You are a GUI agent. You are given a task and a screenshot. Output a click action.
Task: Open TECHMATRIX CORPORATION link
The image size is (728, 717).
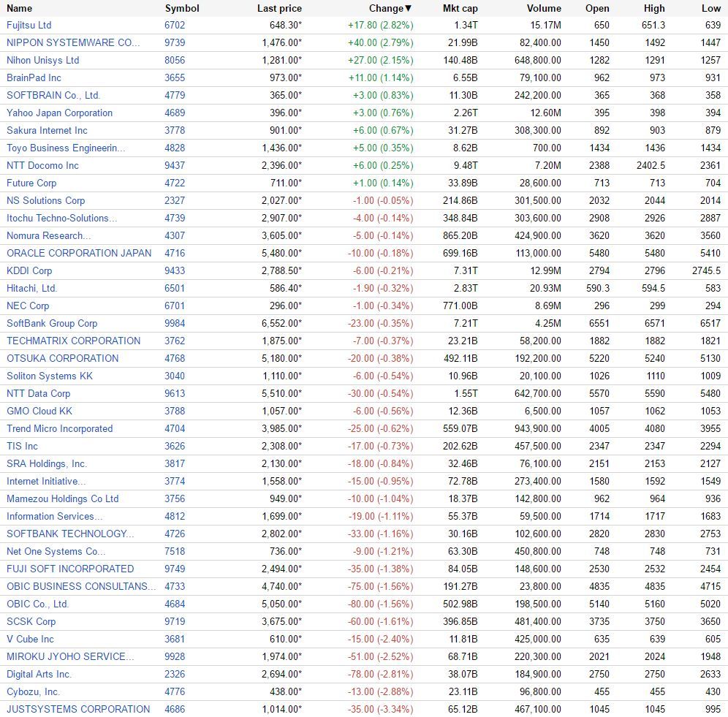(73, 341)
